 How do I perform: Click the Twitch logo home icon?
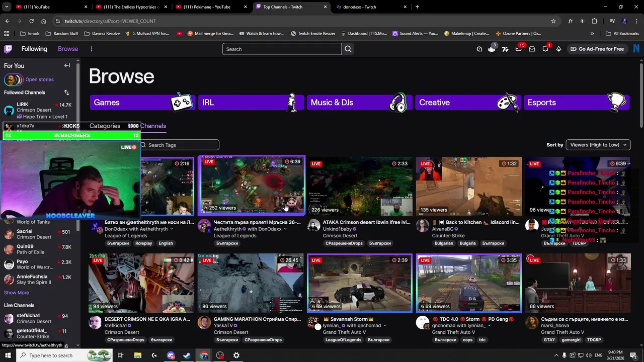click(x=8, y=49)
